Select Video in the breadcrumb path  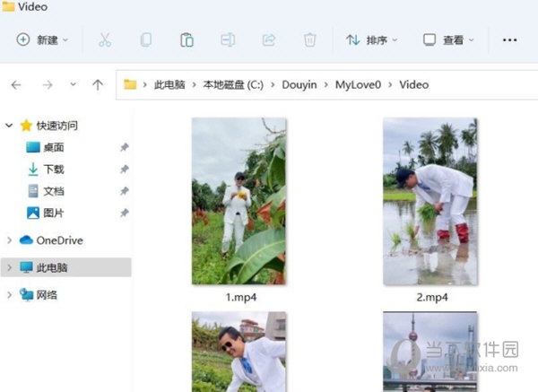coord(413,85)
